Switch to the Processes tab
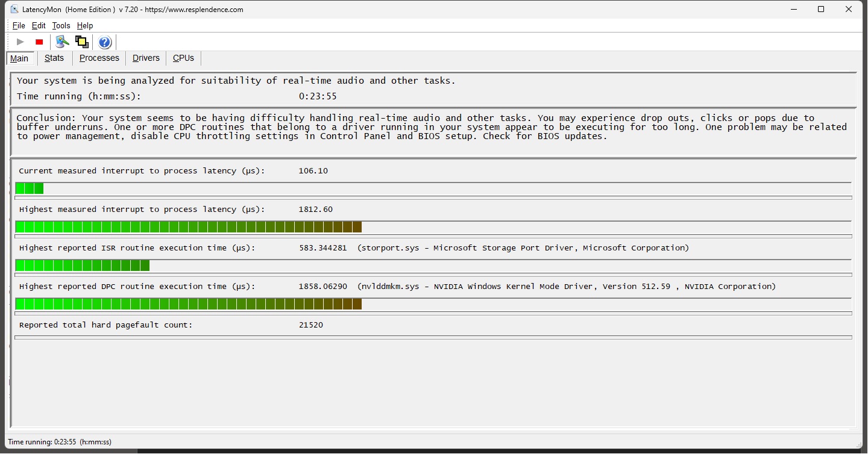 click(99, 58)
